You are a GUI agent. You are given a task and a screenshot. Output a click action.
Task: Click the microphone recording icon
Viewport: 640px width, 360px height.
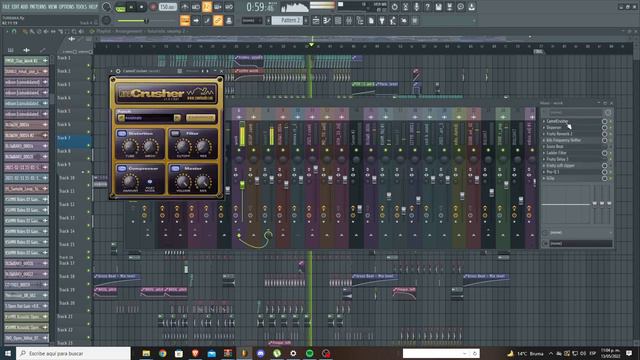[416, 7]
